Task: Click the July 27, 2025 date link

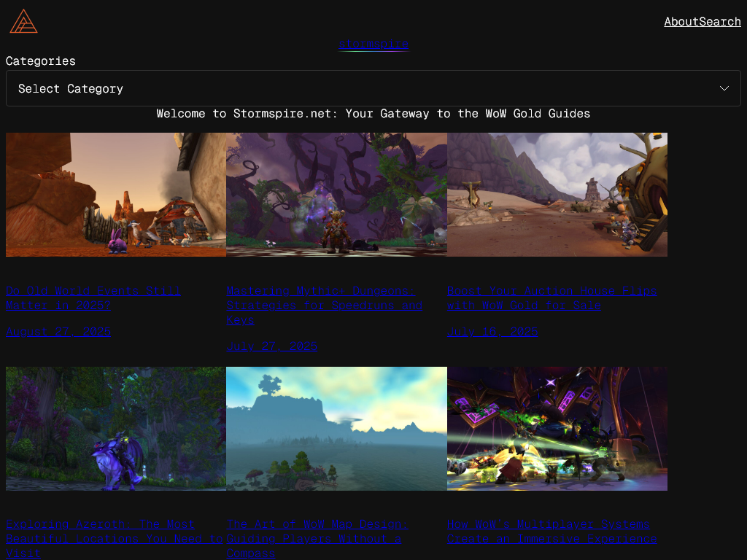Action: click(271, 346)
